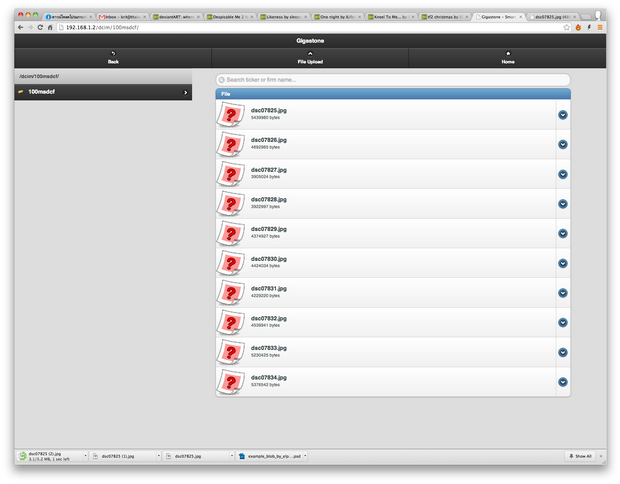The width and height of the screenshot is (620, 484).
Task: Switch to the Kneel To Me tab
Action: coord(391,17)
